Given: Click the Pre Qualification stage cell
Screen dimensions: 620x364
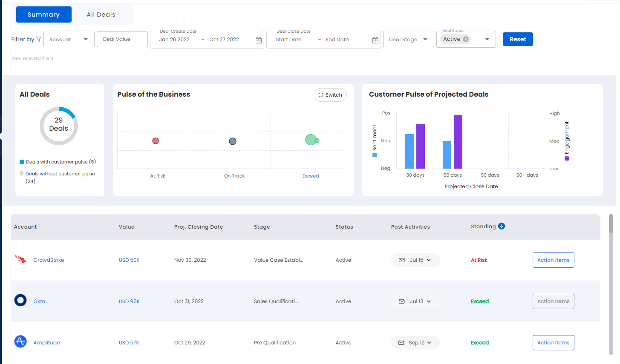Looking at the screenshot, I should pyautogui.click(x=275, y=343).
